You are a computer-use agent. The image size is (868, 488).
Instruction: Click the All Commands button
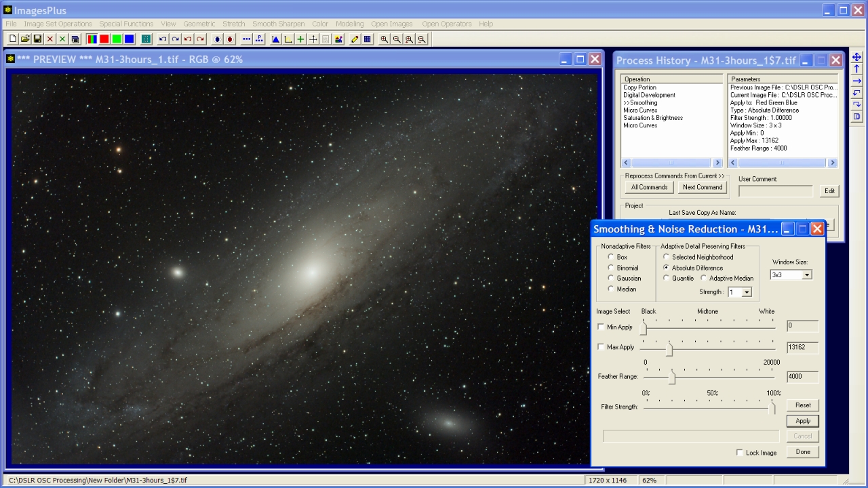[x=649, y=187]
